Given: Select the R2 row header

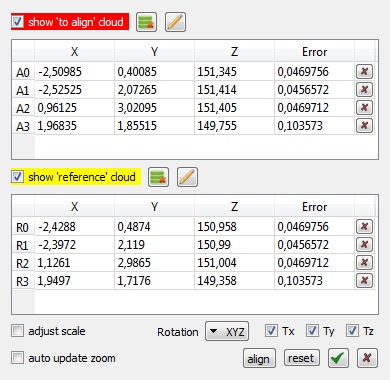Looking at the screenshot, I should (23, 263).
